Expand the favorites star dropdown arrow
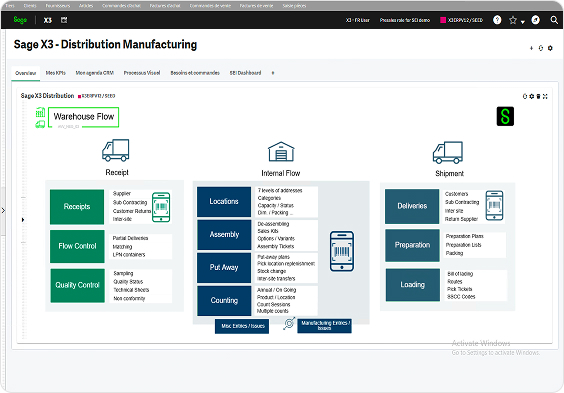The width and height of the screenshot is (564, 393). [523, 22]
